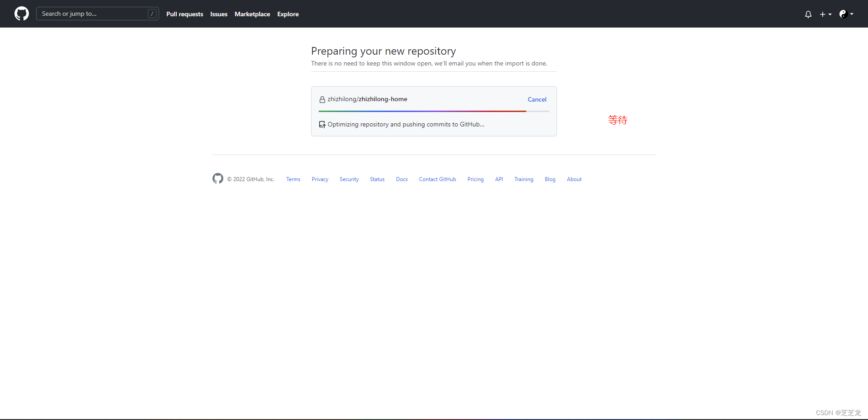Click the Optimizing repository status text
Screen dimensions: 868x420
pyautogui.click(x=406, y=124)
